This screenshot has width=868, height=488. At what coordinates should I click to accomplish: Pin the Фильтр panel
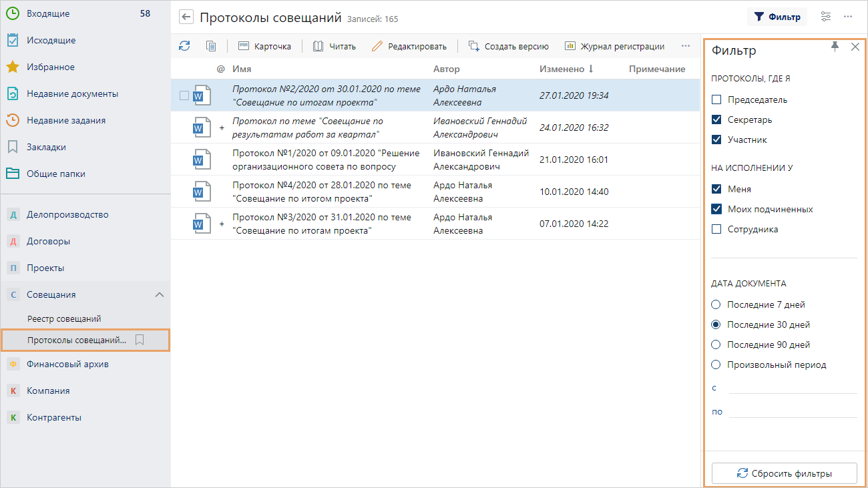click(x=835, y=47)
